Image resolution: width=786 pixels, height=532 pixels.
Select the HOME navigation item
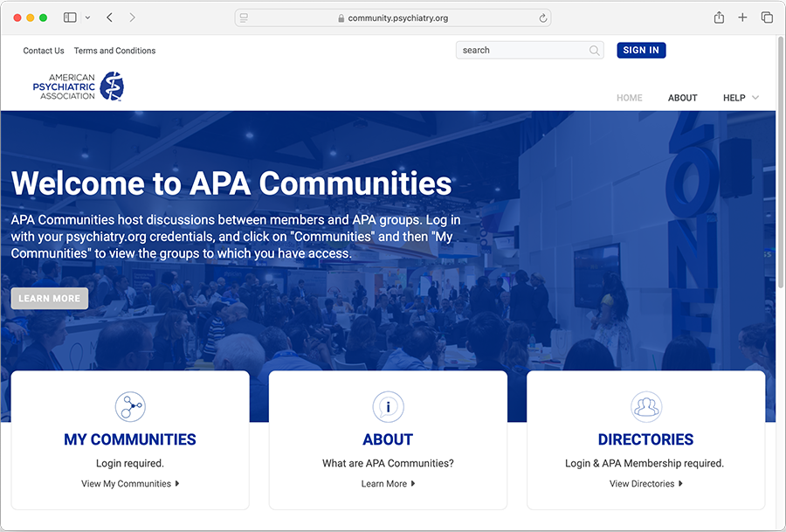[x=630, y=98]
